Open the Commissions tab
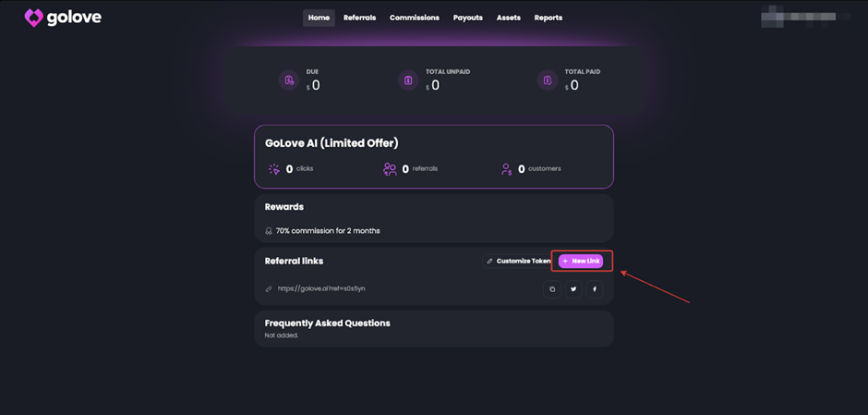The width and height of the screenshot is (868, 415). pyautogui.click(x=415, y=18)
